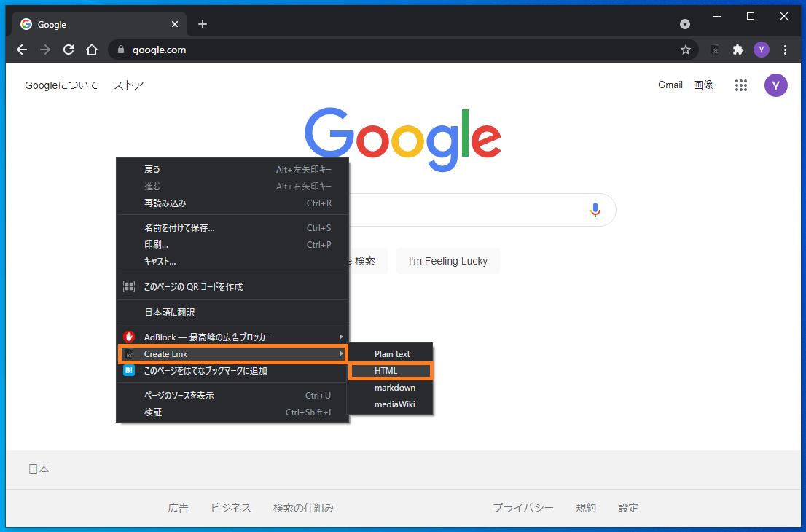Image resolution: width=806 pixels, height=532 pixels.
Task: Open the Chrome profile avatar in toolbar
Action: pyautogui.click(x=762, y=50)
